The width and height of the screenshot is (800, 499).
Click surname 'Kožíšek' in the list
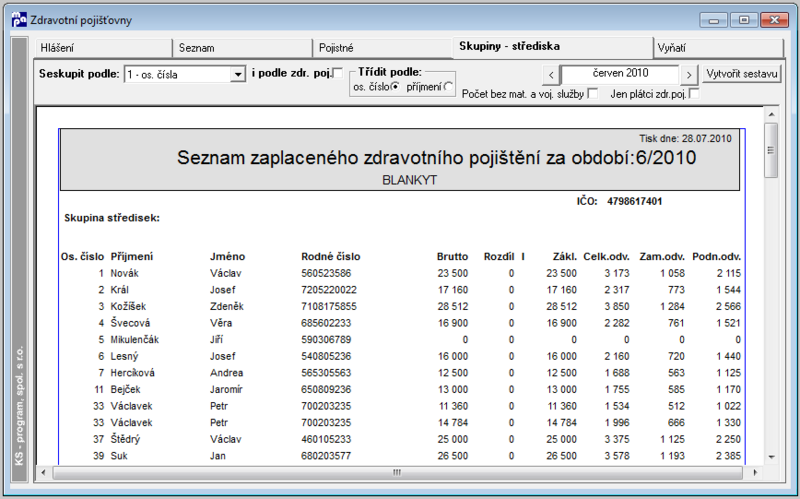[x=128, y=307]
